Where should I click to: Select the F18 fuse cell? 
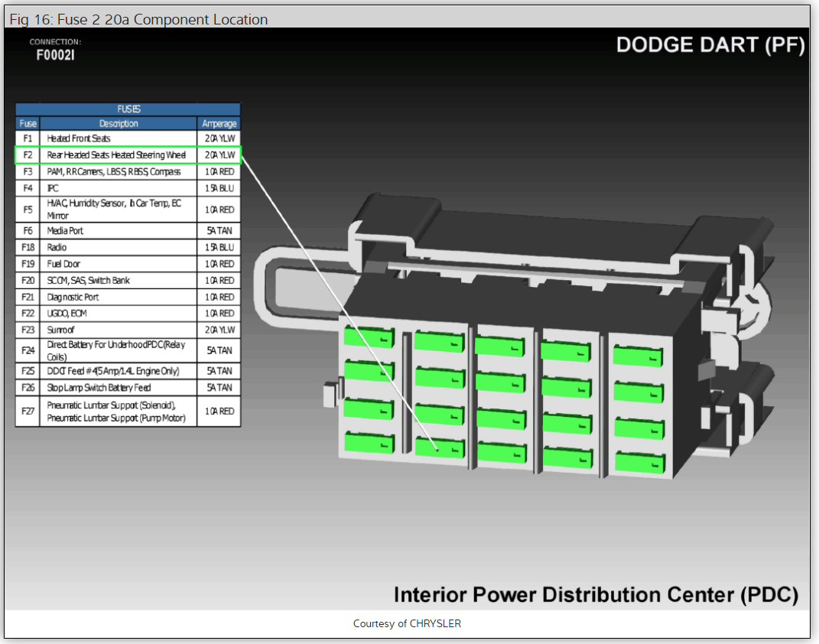(28, 247)
